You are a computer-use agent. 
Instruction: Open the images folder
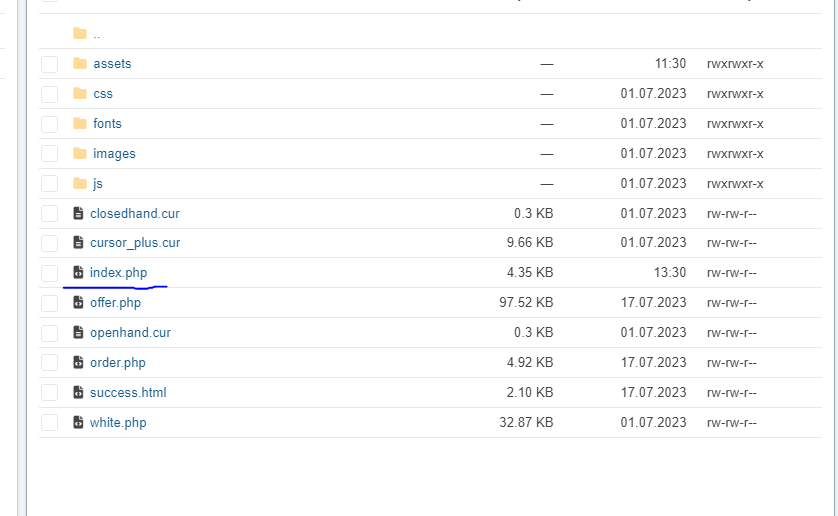coord(114,153)
